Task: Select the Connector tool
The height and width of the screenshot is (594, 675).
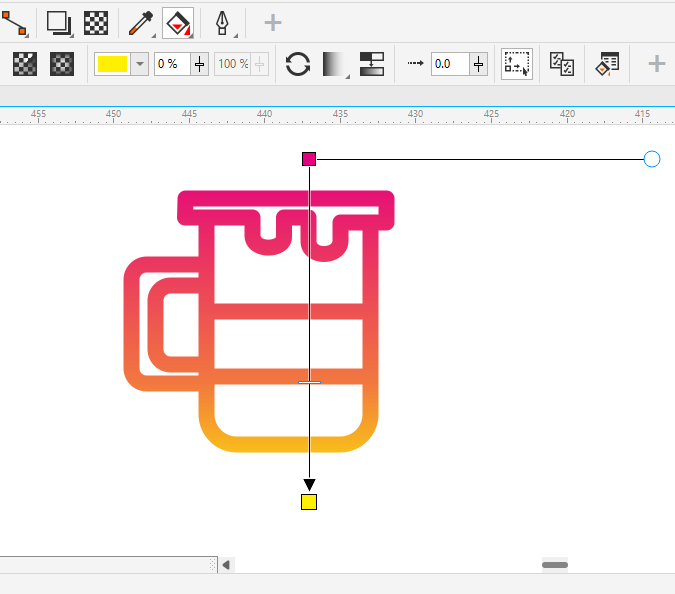Action: [14, 23]
